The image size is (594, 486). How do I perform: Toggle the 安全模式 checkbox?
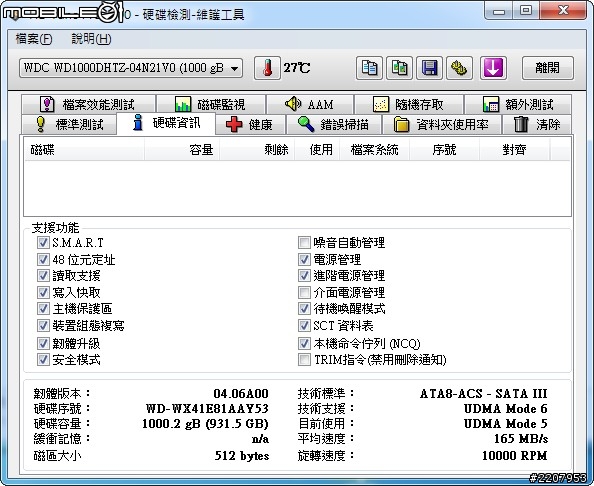click(43, 359)
